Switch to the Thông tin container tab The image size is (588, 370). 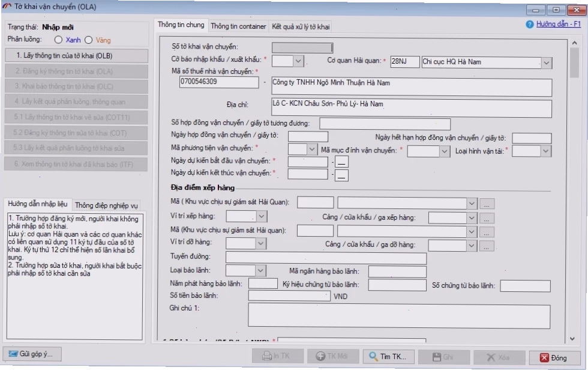click(x=238, y=26)
